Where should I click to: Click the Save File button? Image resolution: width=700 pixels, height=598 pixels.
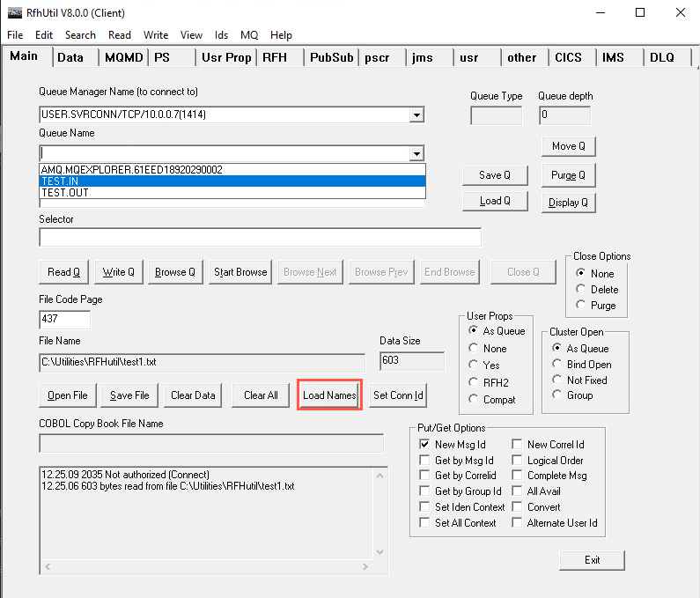(129, 395)
